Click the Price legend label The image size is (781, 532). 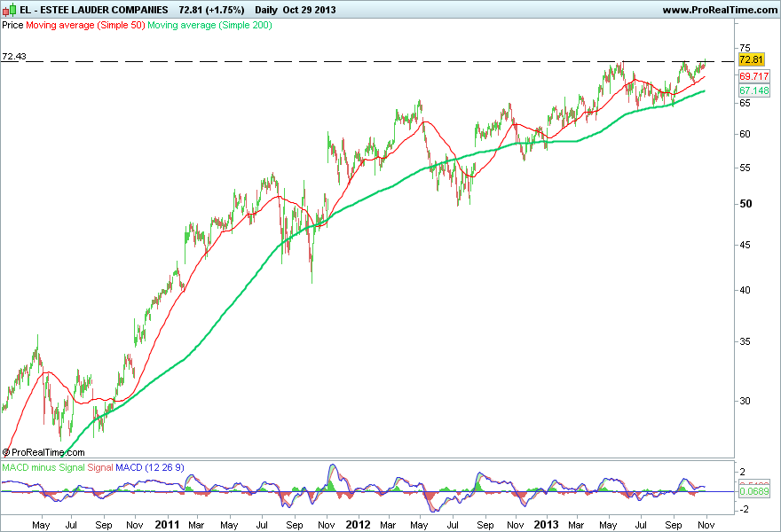(x=12, y=25)
